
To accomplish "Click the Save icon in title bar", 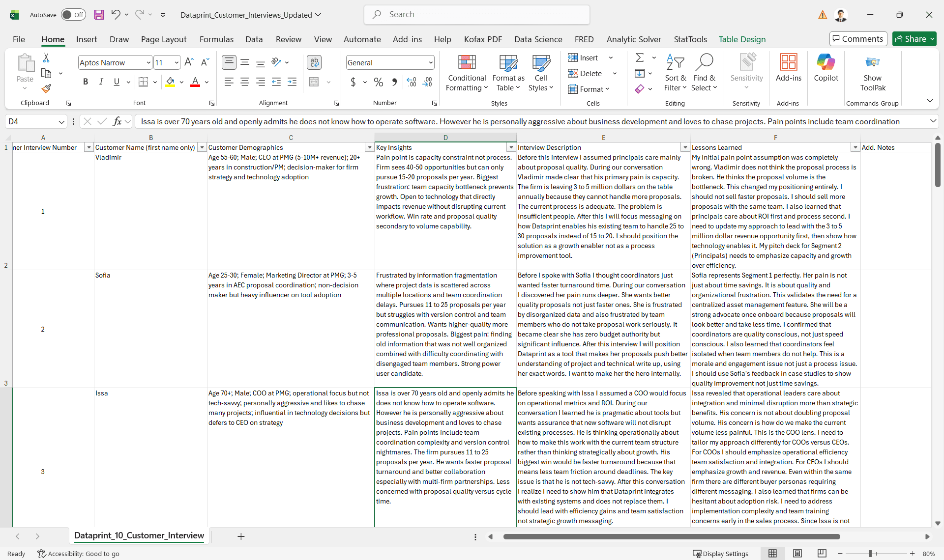I will click(x=99, y=15).
